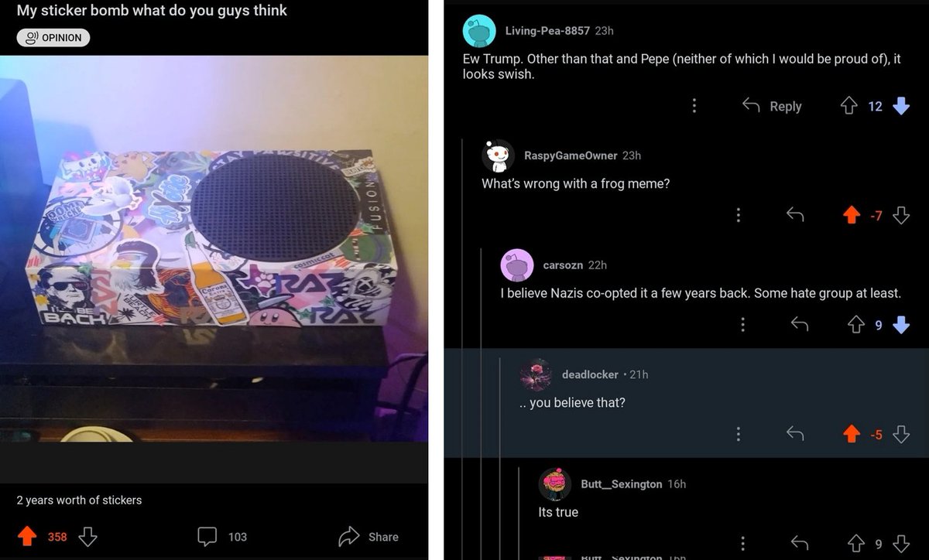The height and width of the screenshot is (560, 929).
Task: Open options menu on deadlocker's comment
Action: pos(738,435)
